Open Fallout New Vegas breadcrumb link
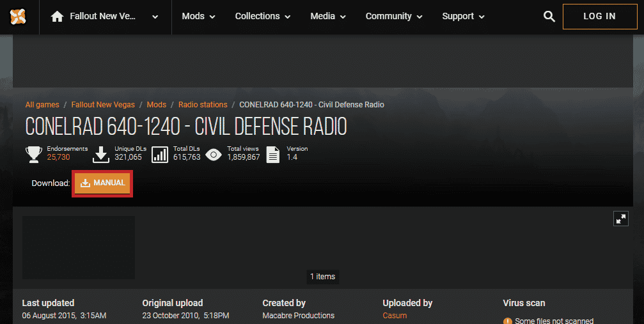 (103, 105)
